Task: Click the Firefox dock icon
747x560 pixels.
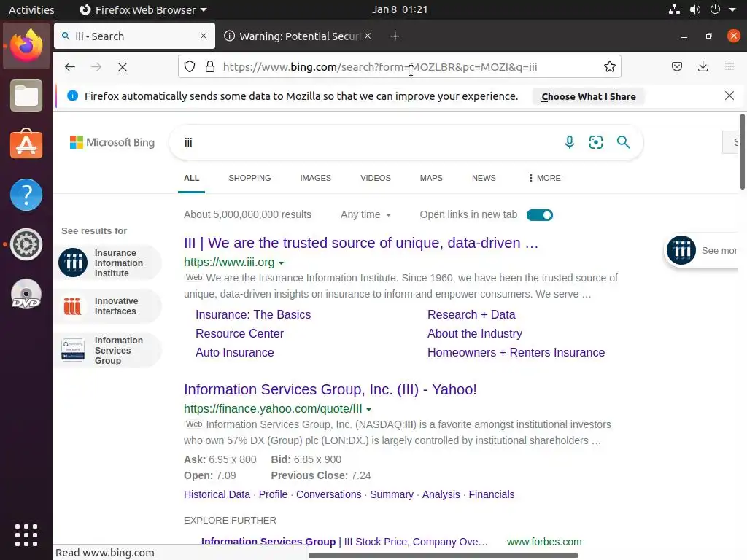Action: (26, 46)
